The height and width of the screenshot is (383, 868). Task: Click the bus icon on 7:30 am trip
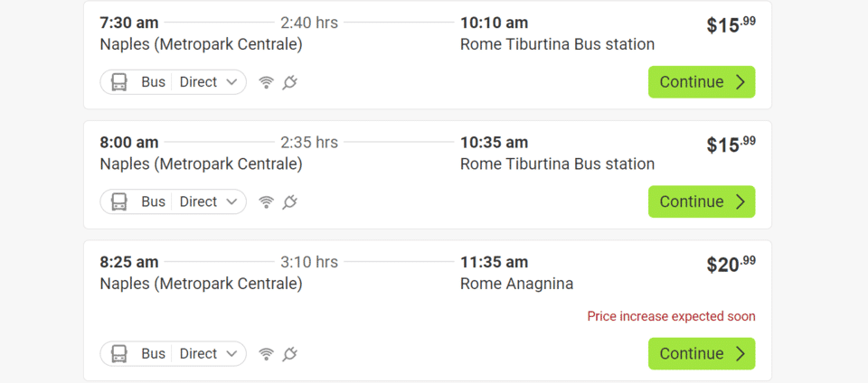[119, 82]
